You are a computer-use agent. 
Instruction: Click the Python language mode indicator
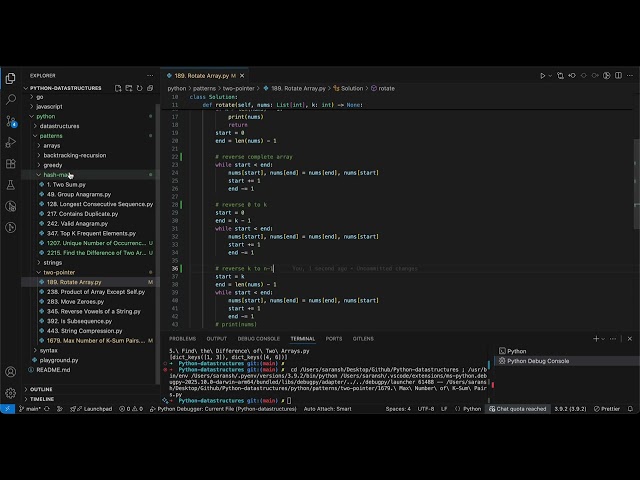[472, 409]
